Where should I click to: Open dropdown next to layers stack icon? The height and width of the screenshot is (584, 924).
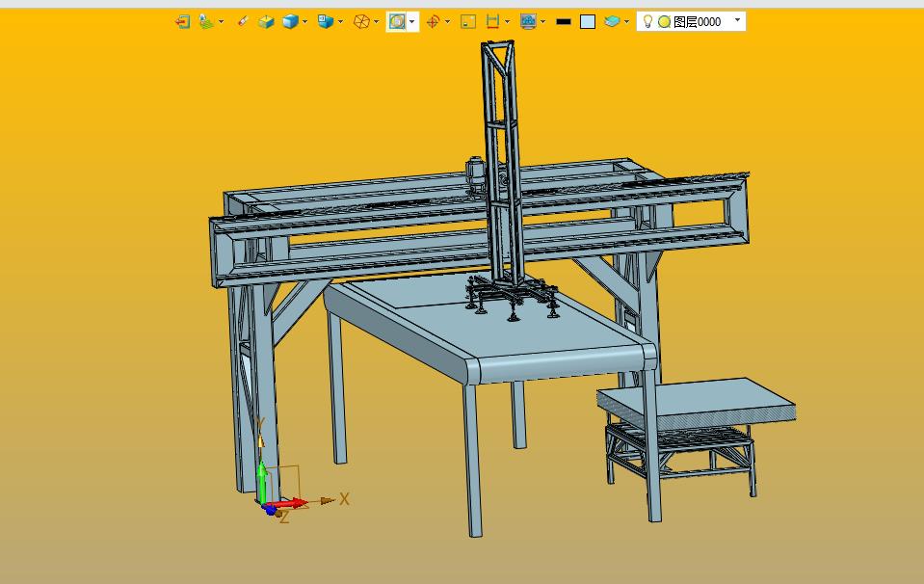626,22
